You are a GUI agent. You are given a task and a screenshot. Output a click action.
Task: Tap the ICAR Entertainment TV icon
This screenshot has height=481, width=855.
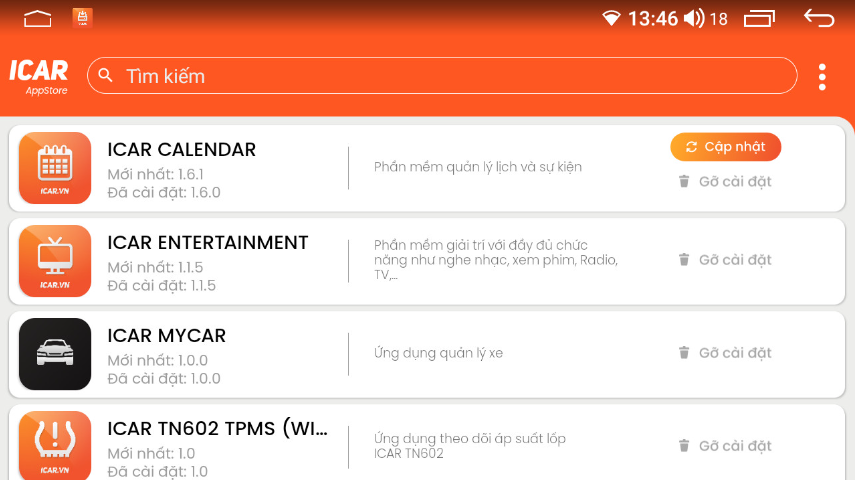(x=55, y=261)
